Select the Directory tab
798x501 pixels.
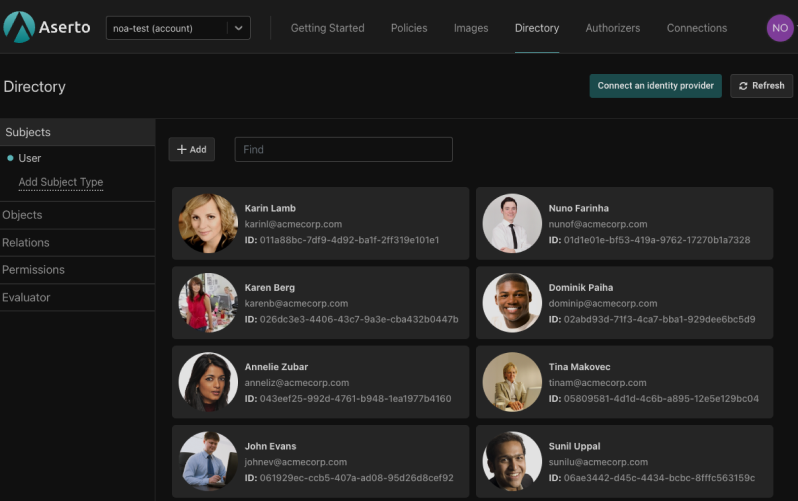coord(537,28)
